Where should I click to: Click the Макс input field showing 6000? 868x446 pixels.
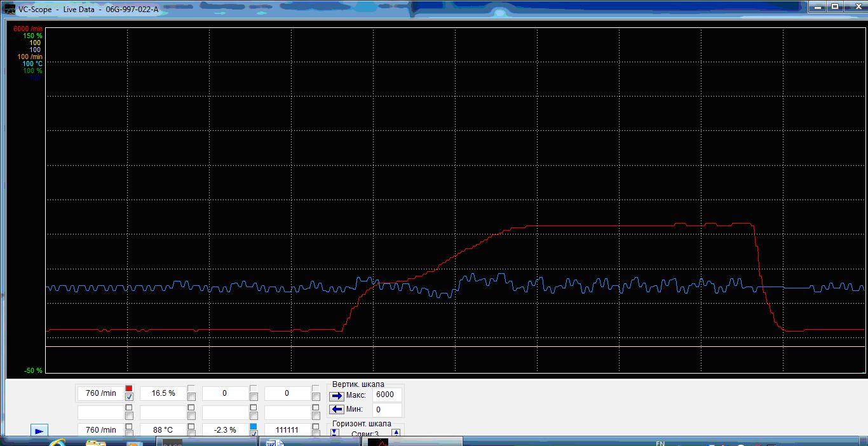pos(387,395)
